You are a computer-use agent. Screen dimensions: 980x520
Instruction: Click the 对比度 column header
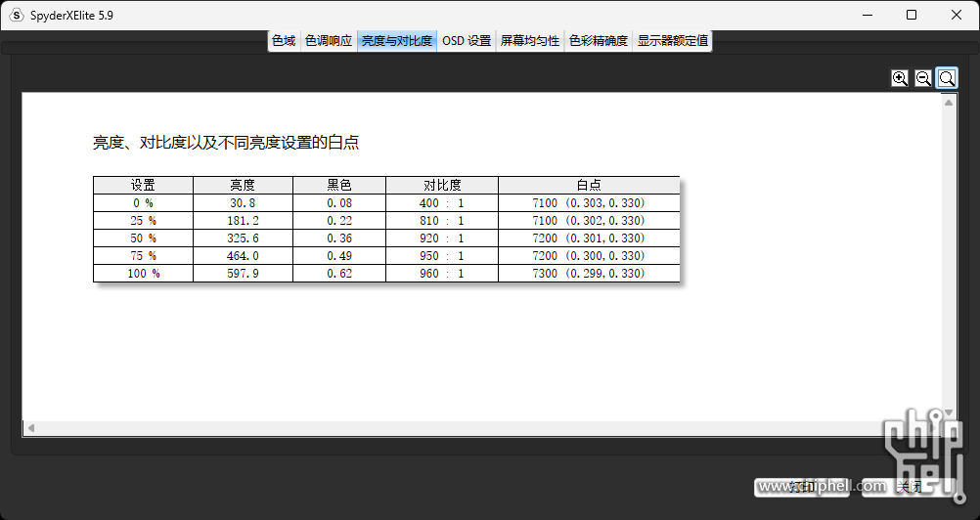click(442, 185)
